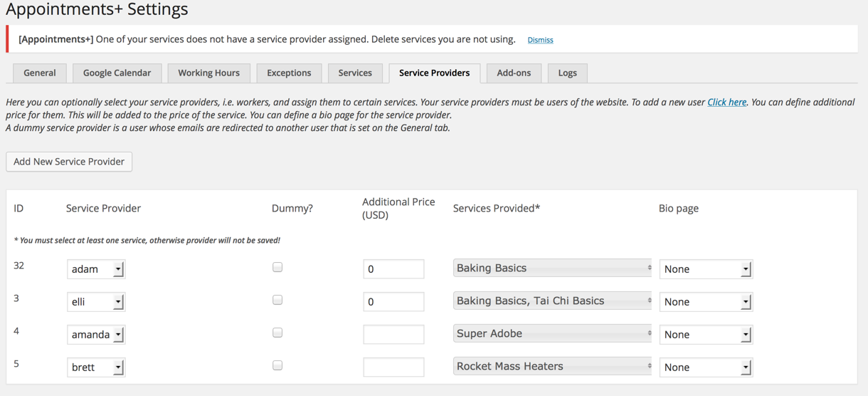The width and height of the screenshot is (868, 396).
Task: Open the Bio page dropdown for elli
Action: click(705, 302)
